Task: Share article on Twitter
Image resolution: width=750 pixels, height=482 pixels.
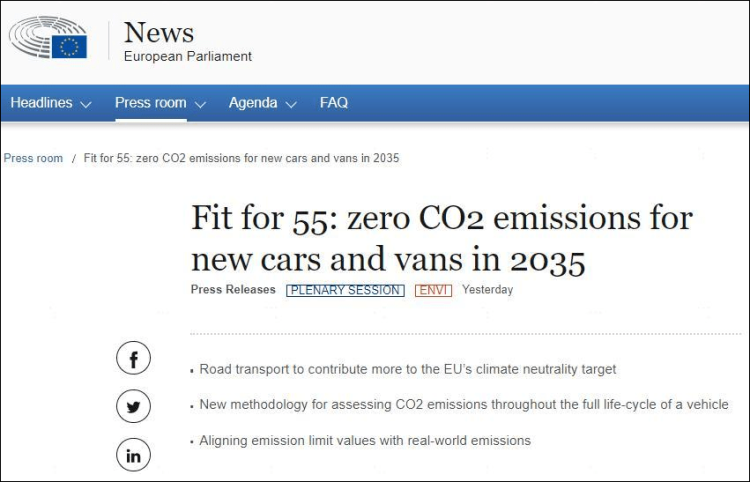Action: (133, 406)
